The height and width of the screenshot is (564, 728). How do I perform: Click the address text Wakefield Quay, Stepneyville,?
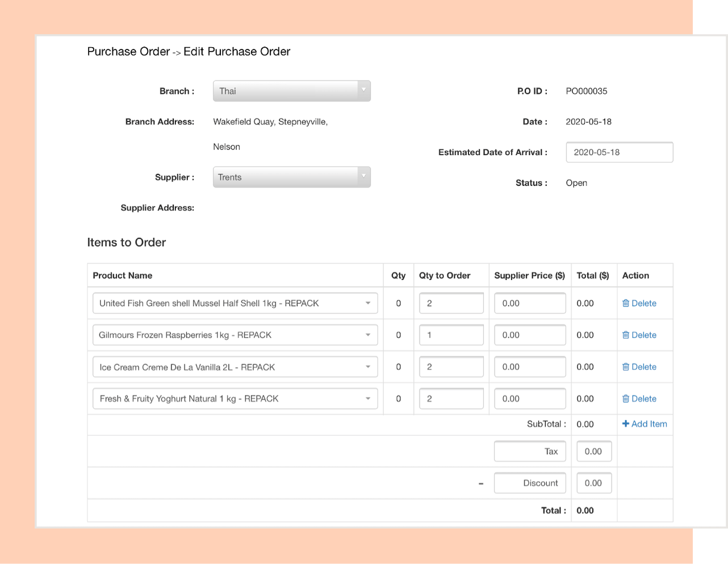pyautogui.click(x=270, y=122)
